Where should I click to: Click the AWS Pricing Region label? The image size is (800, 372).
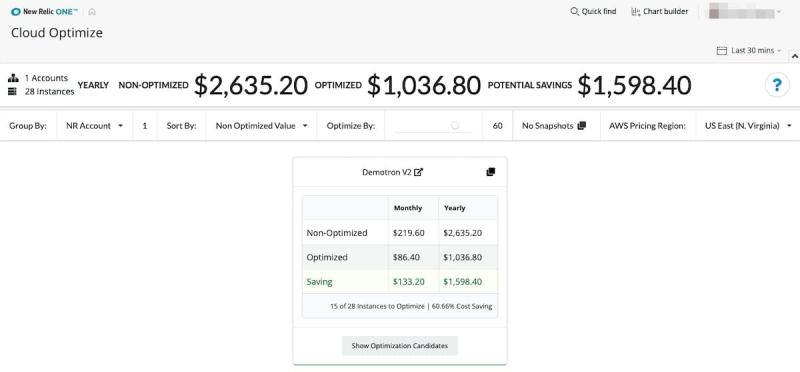coord(647,126)
